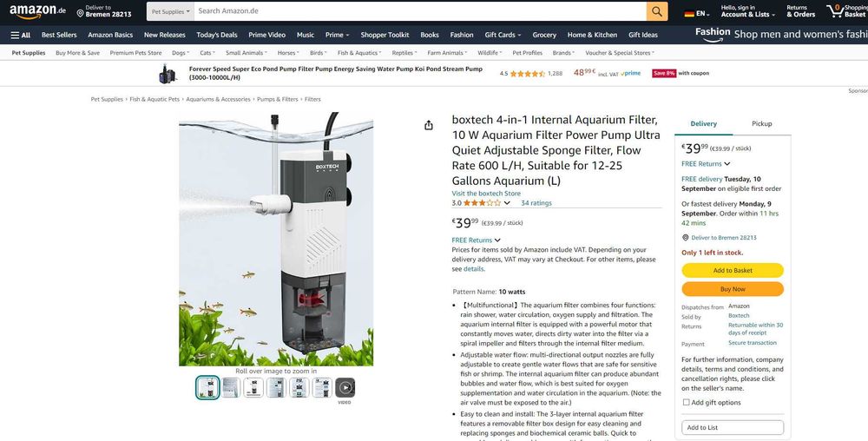Screen dimensions: 868x441
Task: Visit the boxtech Store link
Action: 486,194
